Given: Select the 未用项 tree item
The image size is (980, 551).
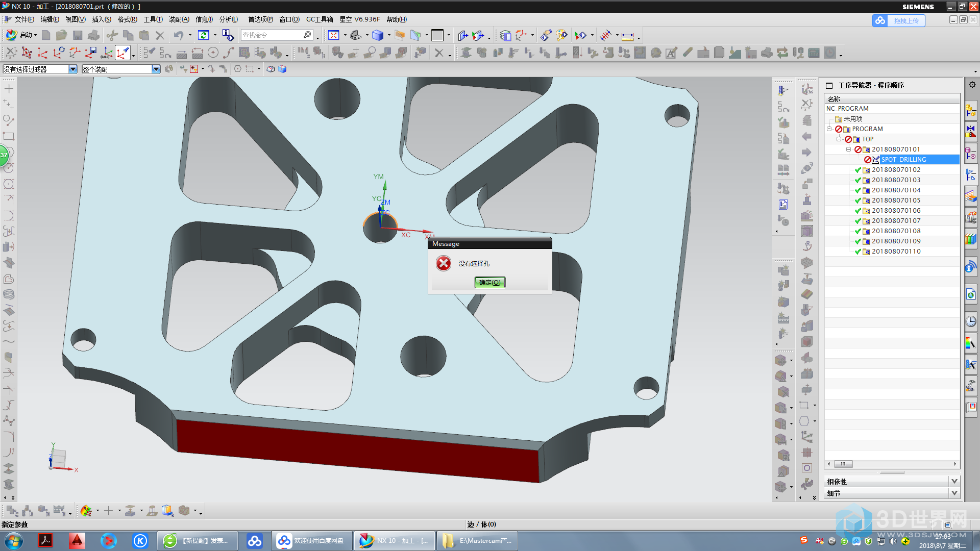Looking at the screenshot, I should coord(853,119).
